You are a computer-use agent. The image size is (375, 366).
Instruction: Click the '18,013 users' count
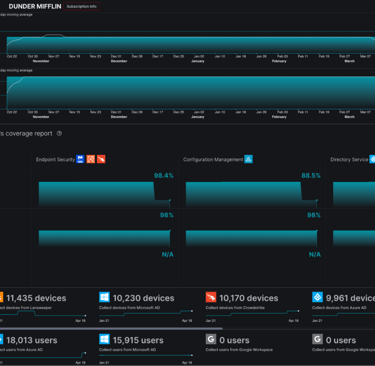pos(32,340)
